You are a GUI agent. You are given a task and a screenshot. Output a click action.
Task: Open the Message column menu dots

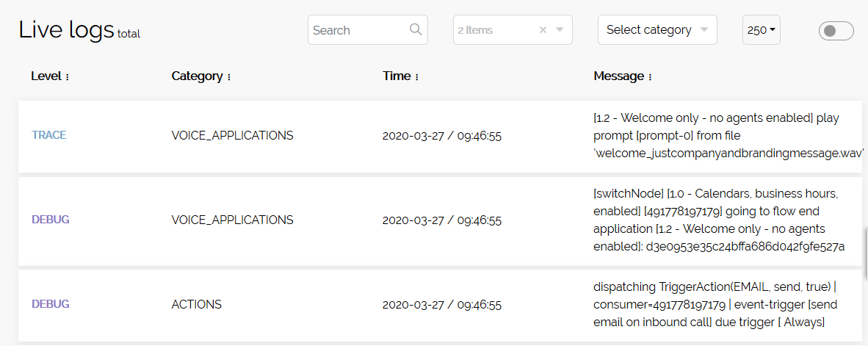(x=650, y=78)
